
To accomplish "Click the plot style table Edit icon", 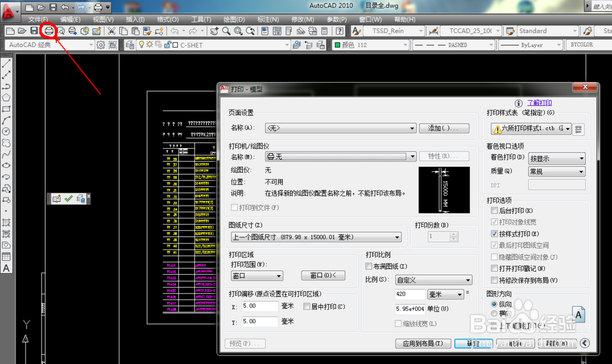I will click(578, 128).
